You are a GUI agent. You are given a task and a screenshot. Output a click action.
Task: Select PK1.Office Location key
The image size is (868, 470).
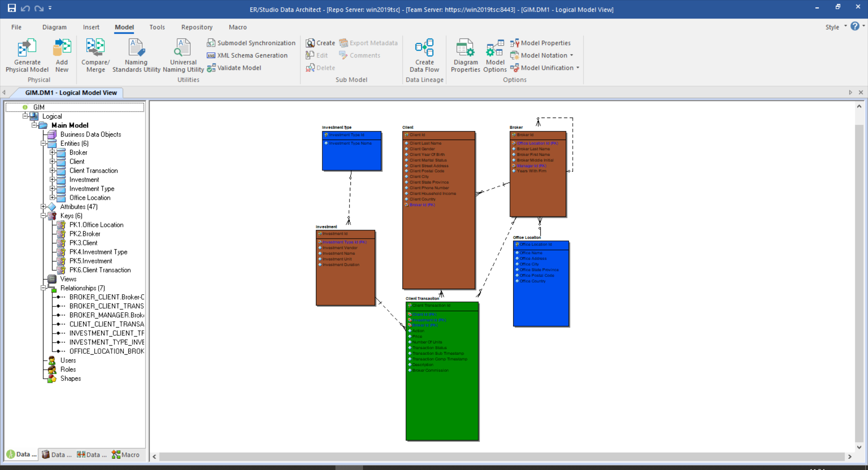[x=96, y=225]
